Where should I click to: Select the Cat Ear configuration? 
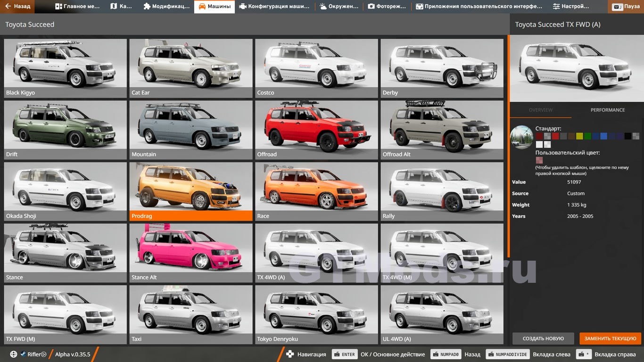191,68
